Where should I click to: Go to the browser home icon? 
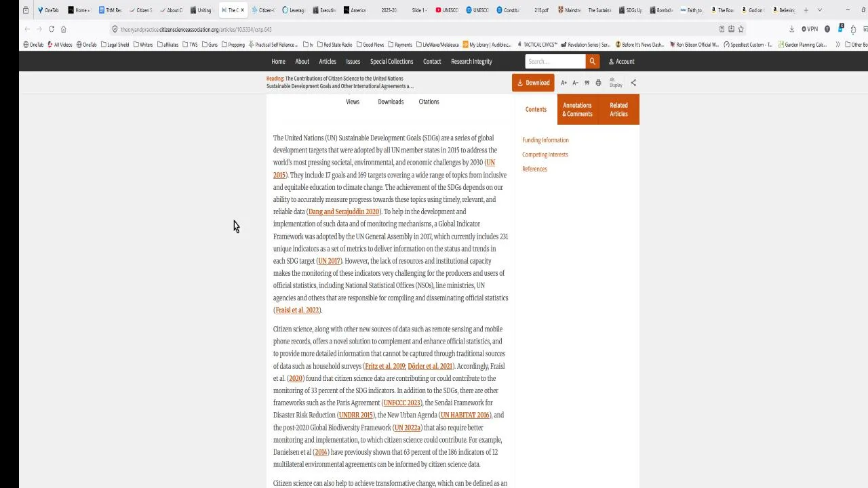point(63,29)
